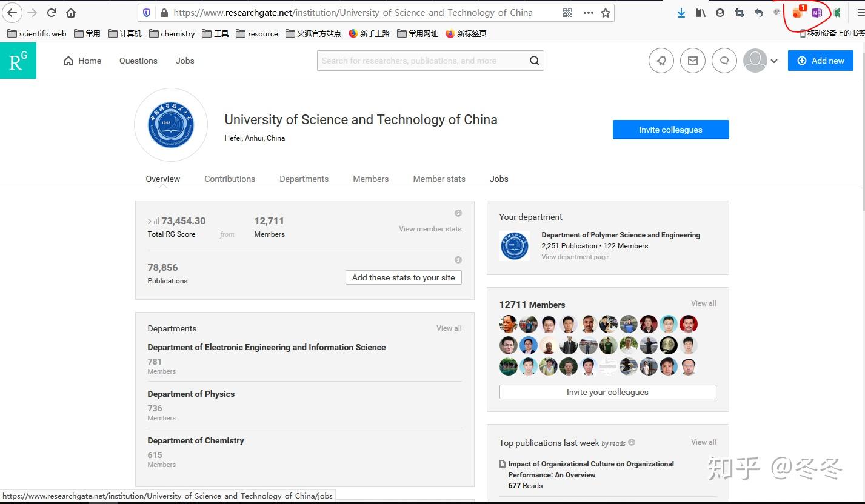The height and width of the screenshot is (504, 865).
Task: Switch to the Members tab
Action: click(x=370, y=179)
